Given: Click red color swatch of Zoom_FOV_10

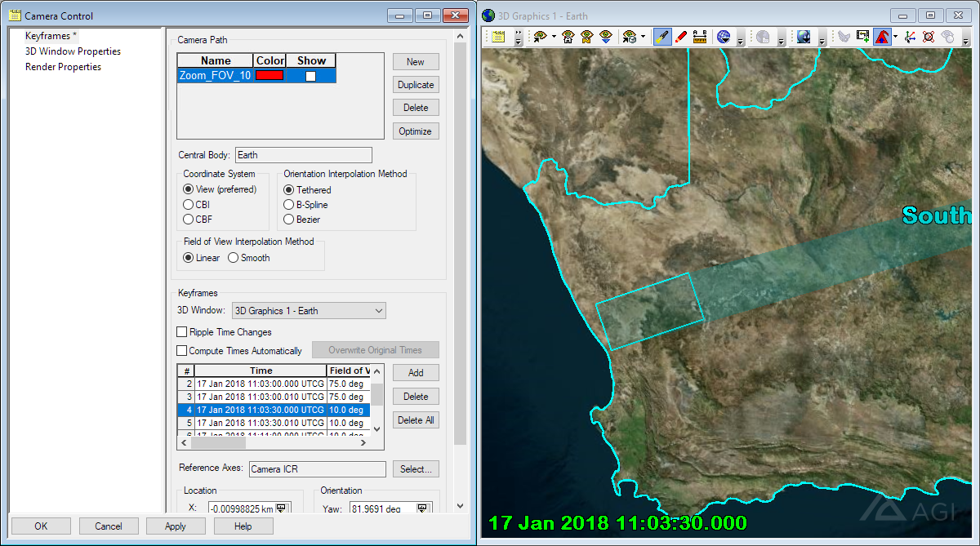Looking at the screenshot, I should coord(269,75).
